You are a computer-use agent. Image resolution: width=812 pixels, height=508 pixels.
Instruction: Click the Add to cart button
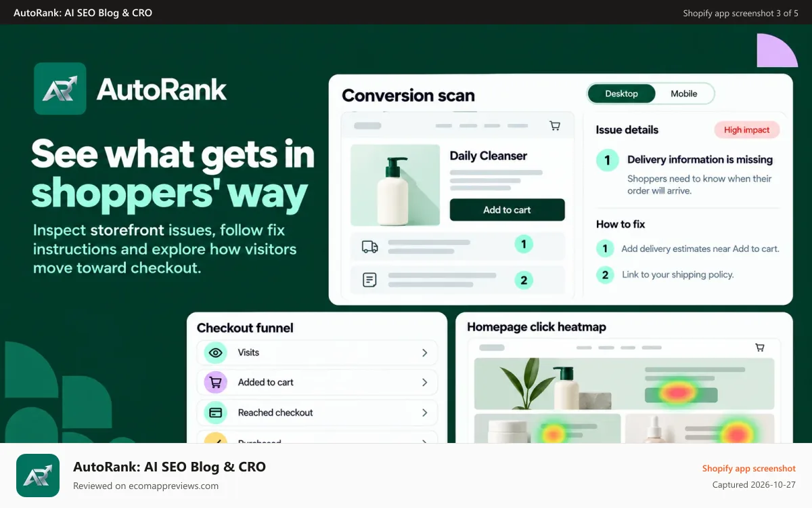(507, 210)
